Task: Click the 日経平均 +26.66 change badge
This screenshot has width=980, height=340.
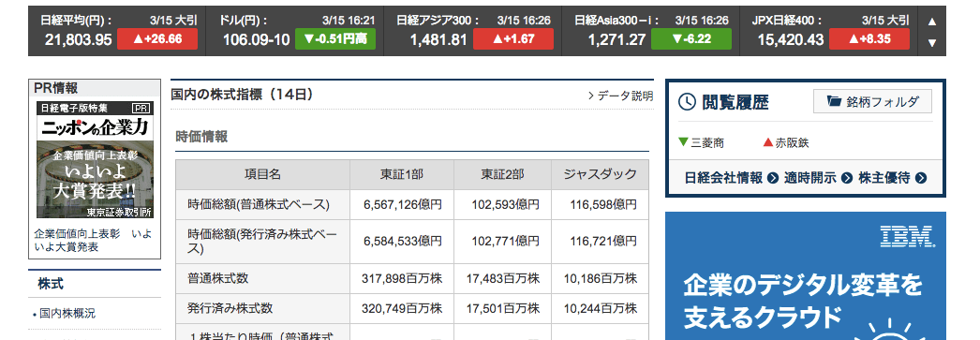Action: 157,39
